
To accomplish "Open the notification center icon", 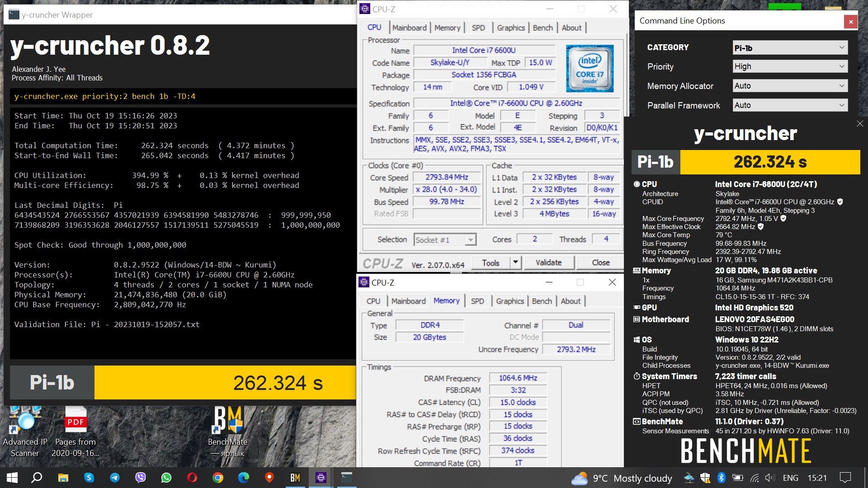I will click(845, 478).
